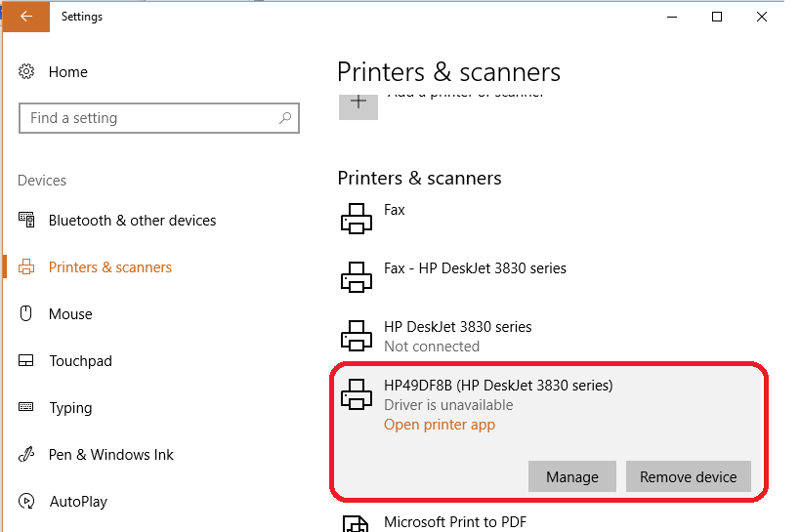This screenshot has width=800, height=532.
Task: Go to the Mouse settings menu item
Action: pos(70,314)
